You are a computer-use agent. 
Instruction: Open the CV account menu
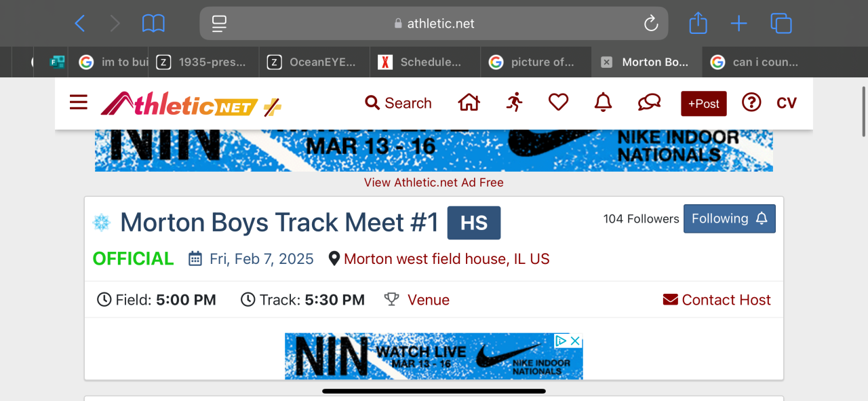(787, 103)
